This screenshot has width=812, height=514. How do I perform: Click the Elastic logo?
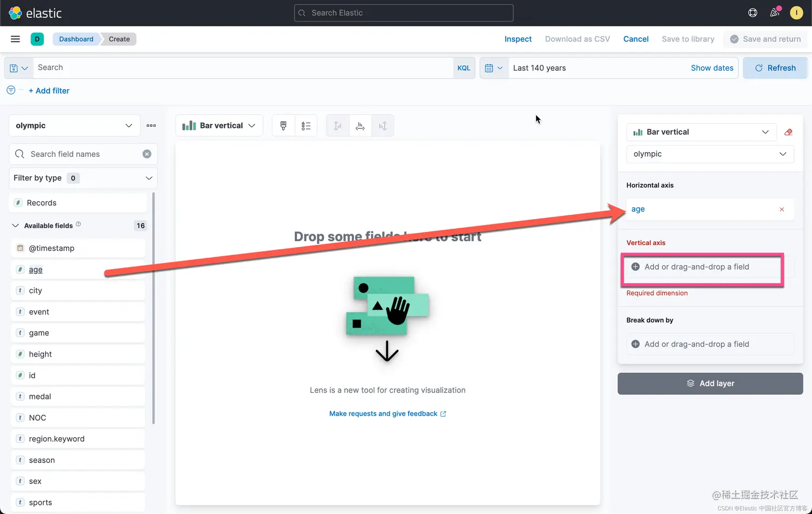point(35,13)
